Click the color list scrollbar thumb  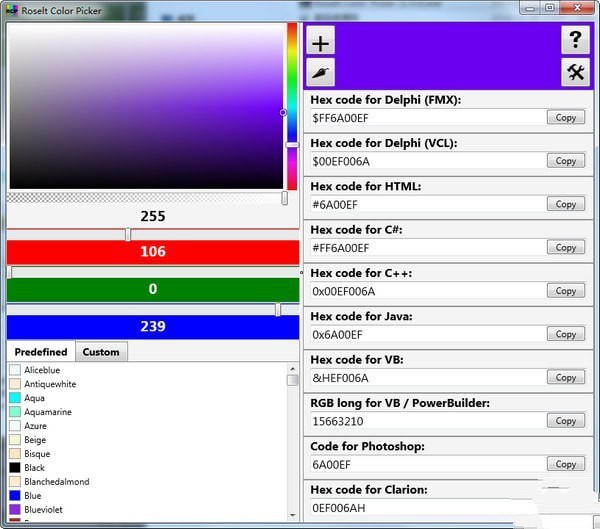293,380
